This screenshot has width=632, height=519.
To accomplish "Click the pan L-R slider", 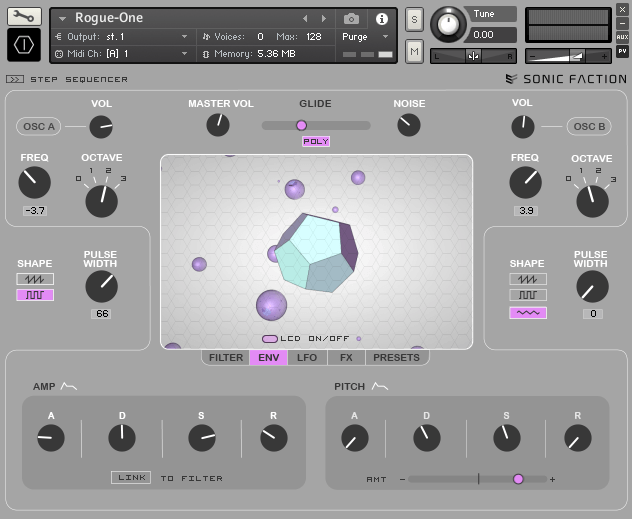I will 474,56.
